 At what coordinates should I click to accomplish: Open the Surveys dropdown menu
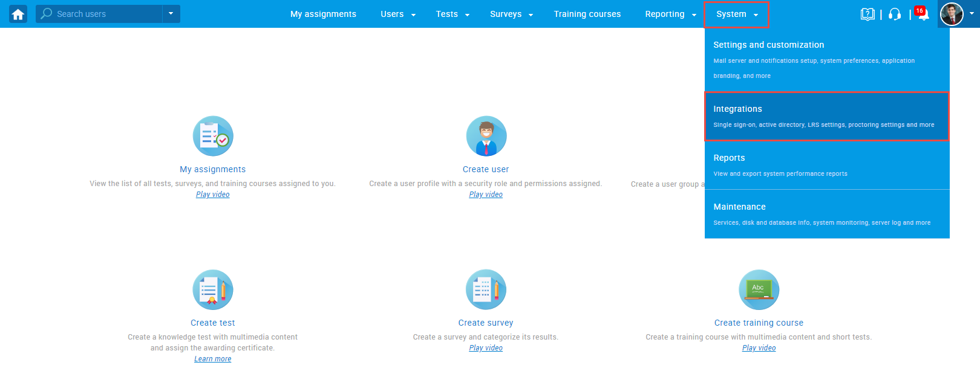[511, 14]
